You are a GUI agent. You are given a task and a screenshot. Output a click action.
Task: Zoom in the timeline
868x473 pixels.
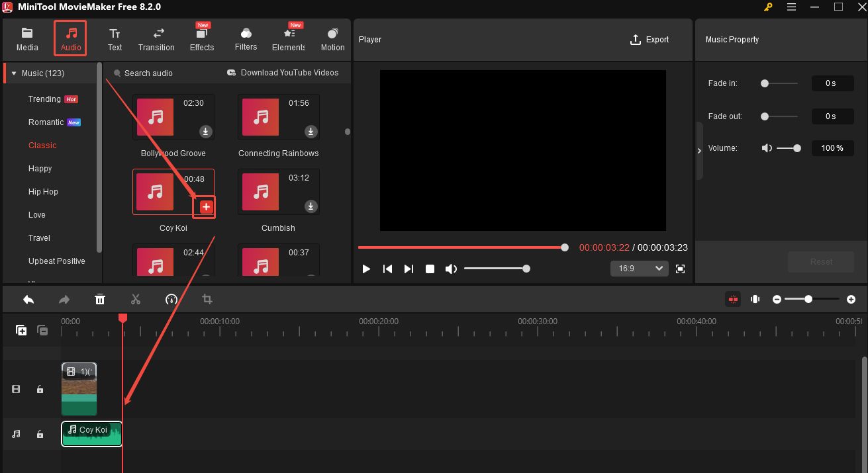851,300
